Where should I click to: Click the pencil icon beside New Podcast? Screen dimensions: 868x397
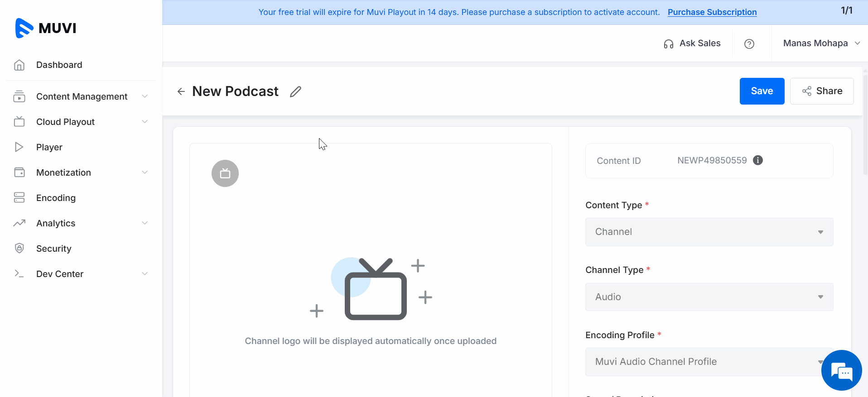click(x=295, y=91)
